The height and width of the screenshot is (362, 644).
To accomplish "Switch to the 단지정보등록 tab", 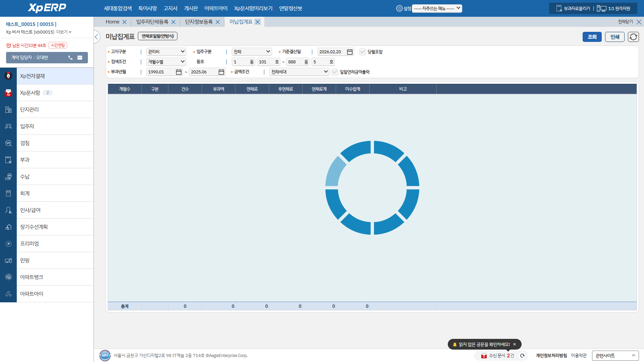I will pos(199,22).
